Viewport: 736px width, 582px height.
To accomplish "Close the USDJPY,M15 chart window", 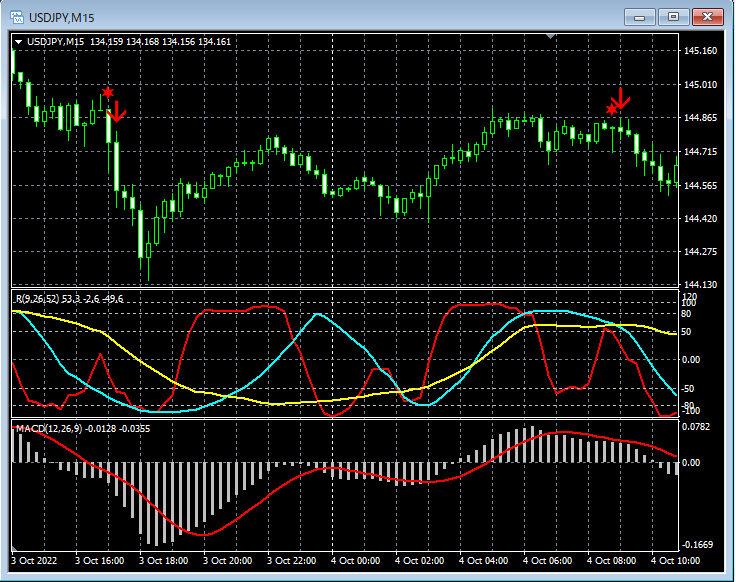I will pyautogui.click(x=707, y=17).
